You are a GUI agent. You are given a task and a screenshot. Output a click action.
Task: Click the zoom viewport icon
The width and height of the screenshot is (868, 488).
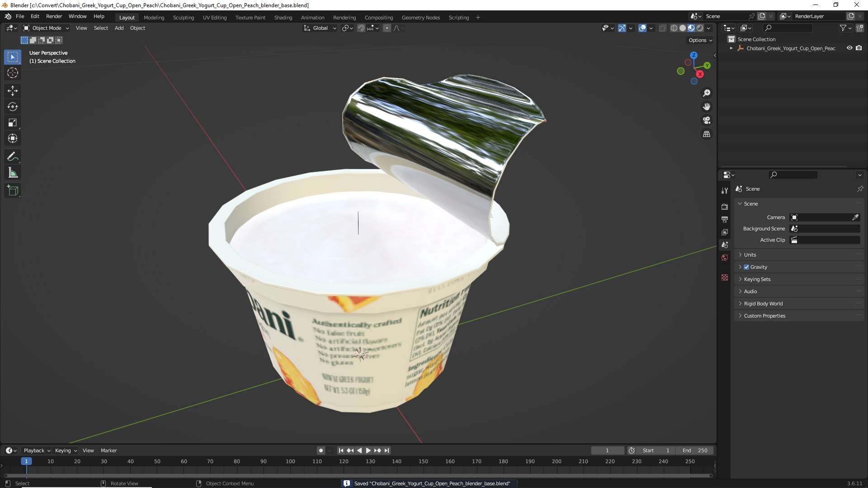(x=707, y=93)
